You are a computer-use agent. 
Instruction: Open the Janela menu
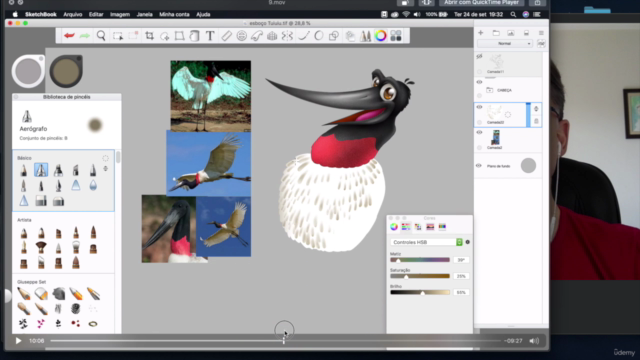[144, 14]
